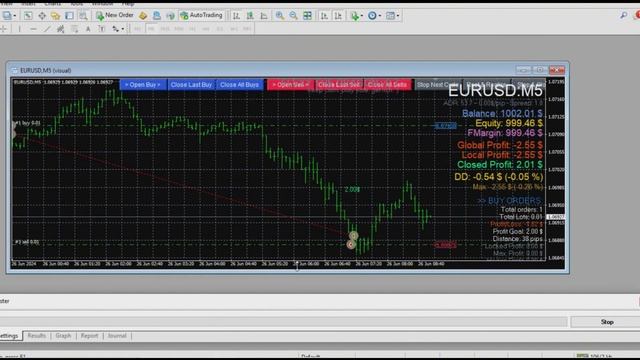Click the chart time axis marker
This screenshot has height=360, width=640.
coord(297,266)
